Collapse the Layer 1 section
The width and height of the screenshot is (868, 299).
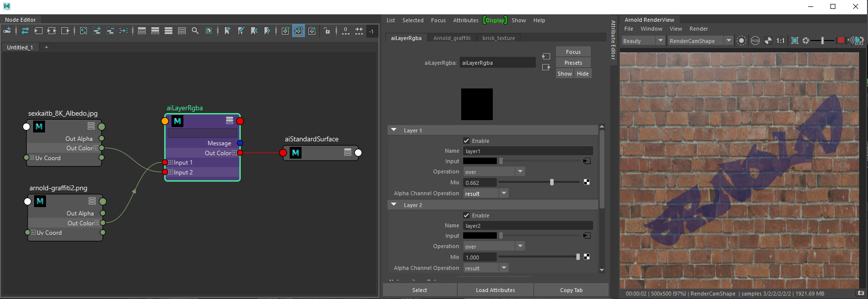(x=394, y=130)
